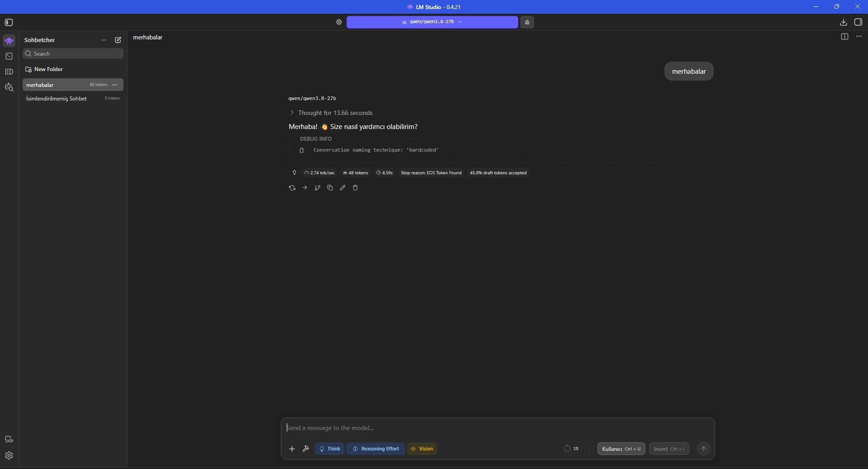
Task: Close the LM Studio window
Action: tap(858, 7)
